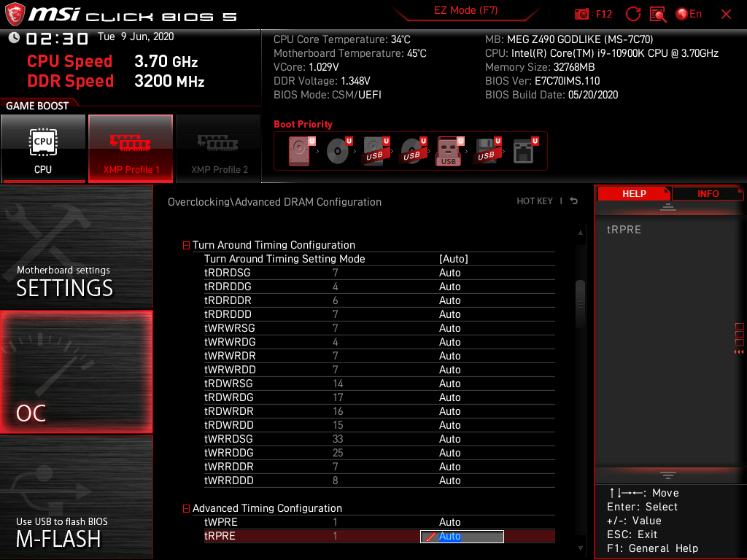Open the SETTINGS motherboard settings section

click(76, 246)
